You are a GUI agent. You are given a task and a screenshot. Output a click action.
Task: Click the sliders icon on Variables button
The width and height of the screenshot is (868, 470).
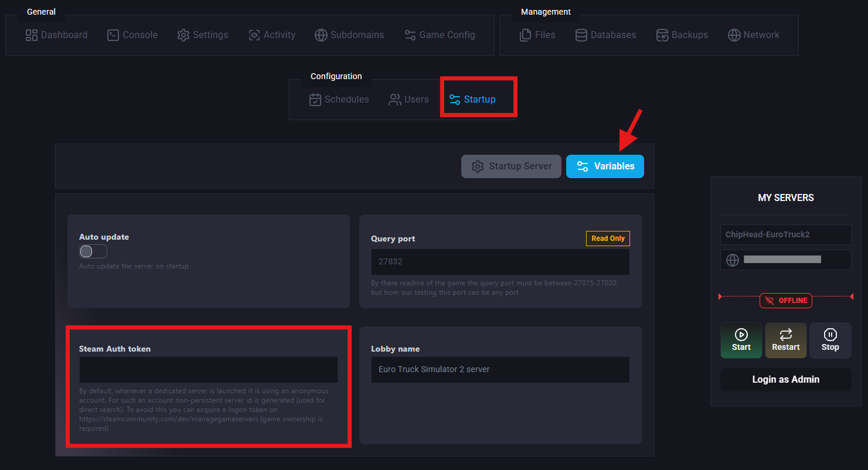click(583, 166)
